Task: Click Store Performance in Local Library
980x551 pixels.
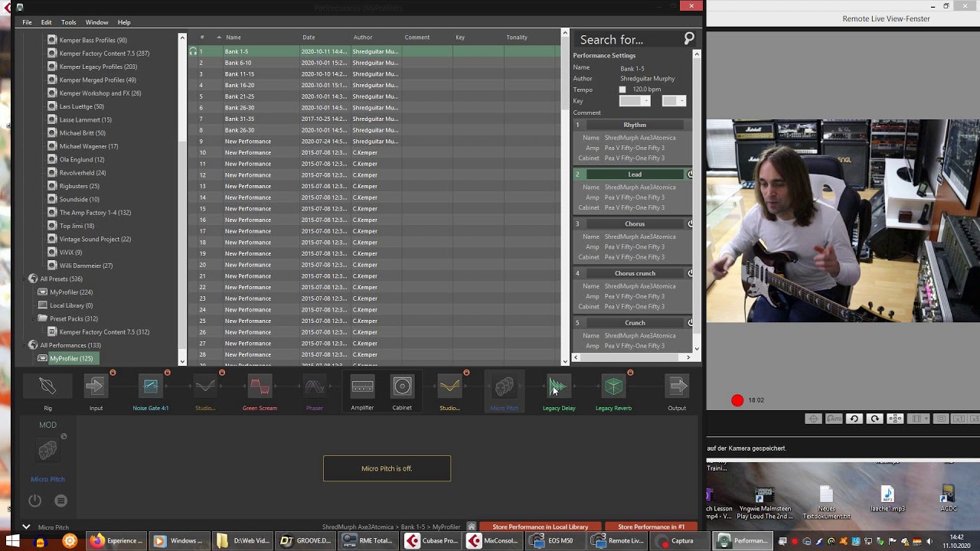Action: point(541,527)
